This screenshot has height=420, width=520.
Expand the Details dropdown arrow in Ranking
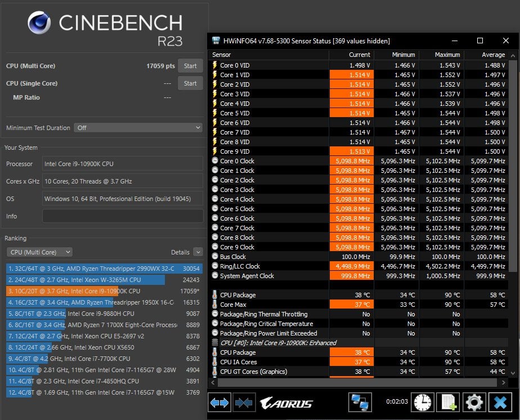(x=198, y=252)
